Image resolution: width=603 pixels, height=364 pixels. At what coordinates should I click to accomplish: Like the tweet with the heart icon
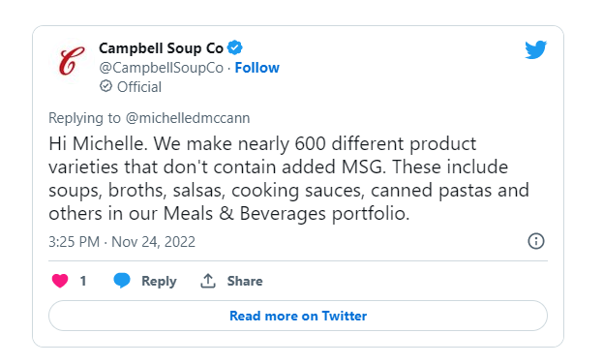point(60,281)
